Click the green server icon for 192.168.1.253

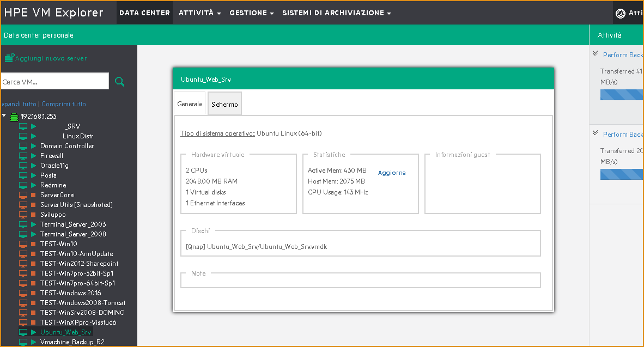point(14,117)
